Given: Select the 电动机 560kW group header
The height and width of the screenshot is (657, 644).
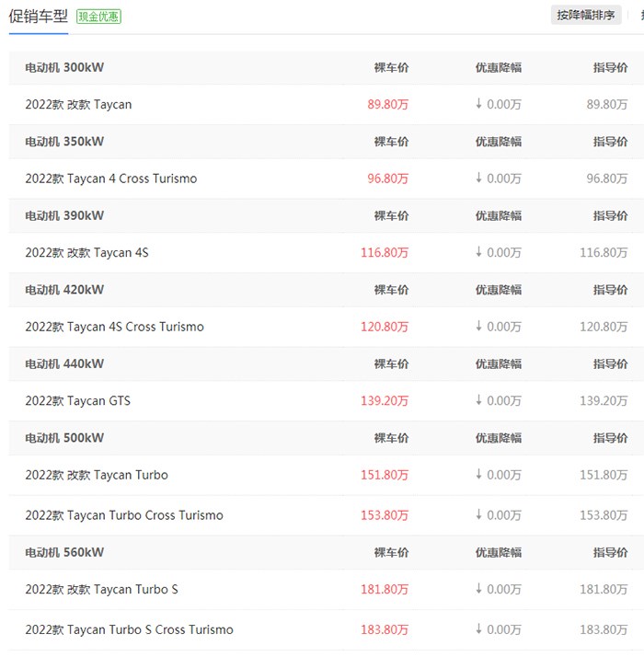Looking at the screenshot, I should (64, 553).
